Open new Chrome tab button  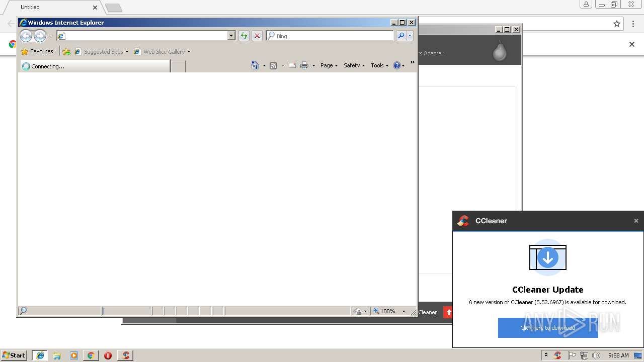point(114,8)
